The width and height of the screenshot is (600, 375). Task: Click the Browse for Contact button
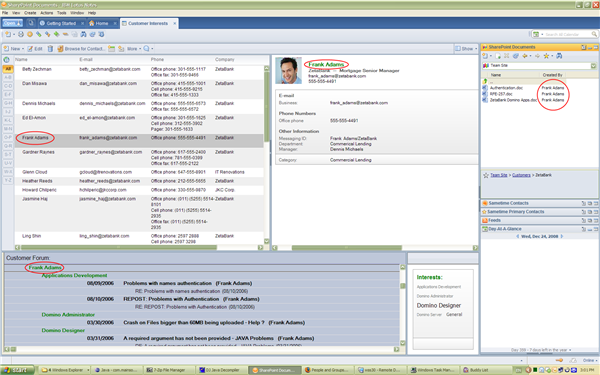tap(81, 49)
